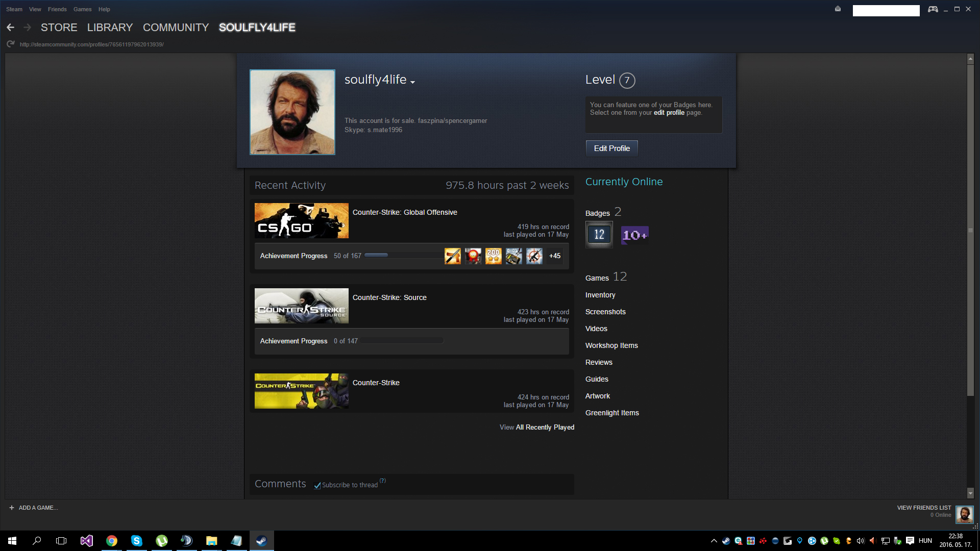The width and height of the screenshot is (980, 551).
Task: Open the Friends menu
Action: (x=57, y=9)
